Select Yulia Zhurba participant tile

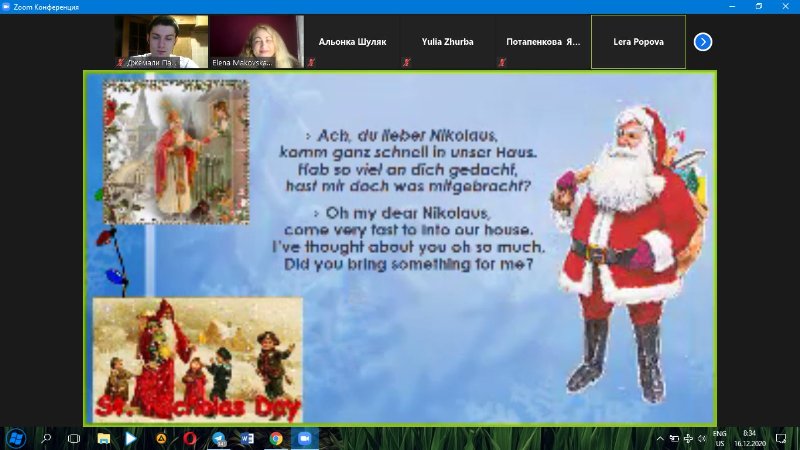[447, 42]
